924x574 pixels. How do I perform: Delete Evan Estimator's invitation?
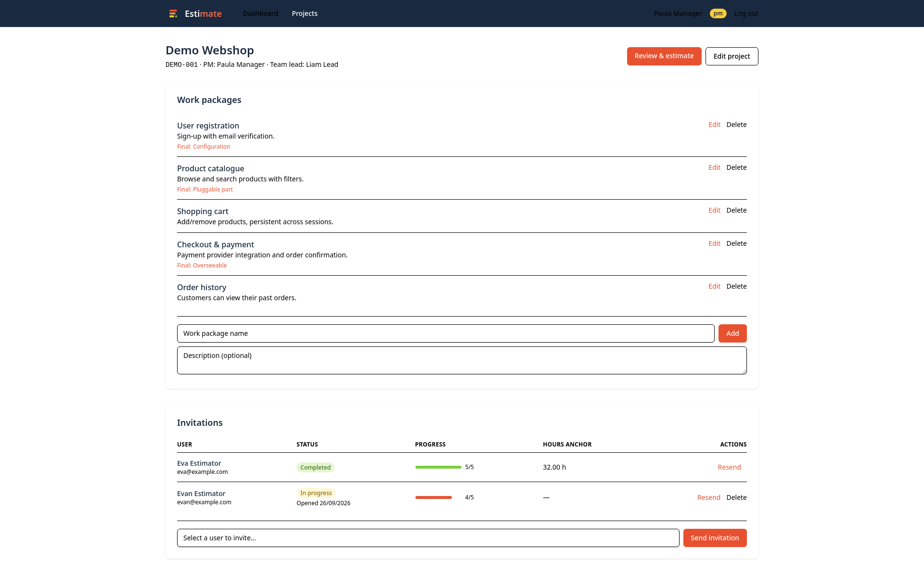tap(736, 497)
